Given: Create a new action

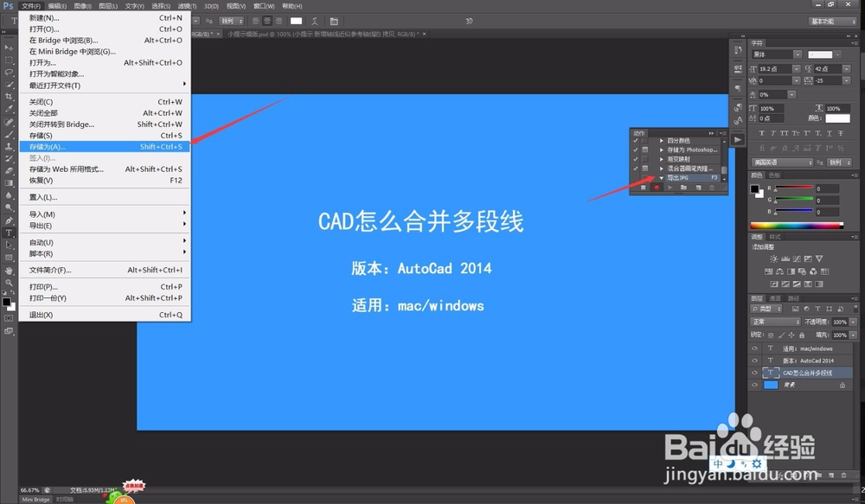Looking at the screenshot, I should click(x=698, y=188).
